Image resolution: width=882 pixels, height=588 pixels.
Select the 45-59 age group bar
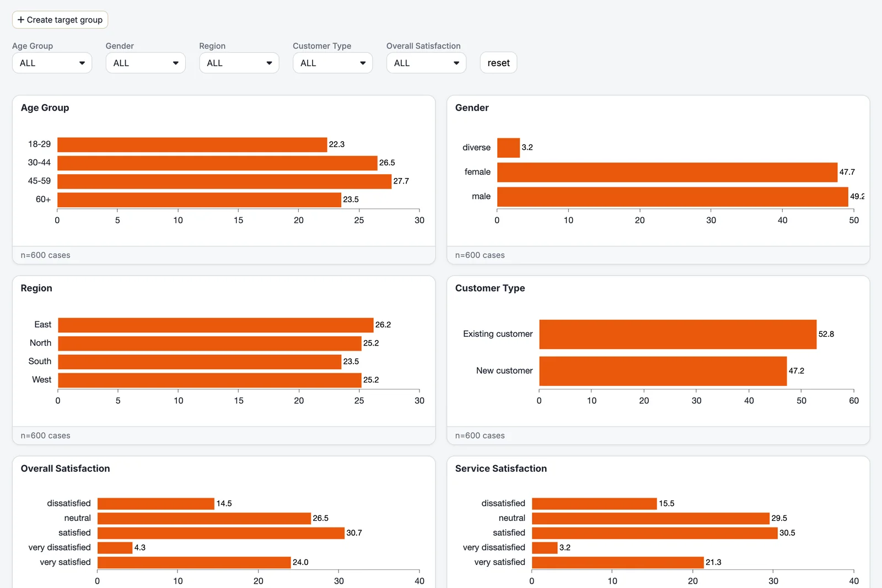click(224, 181)
